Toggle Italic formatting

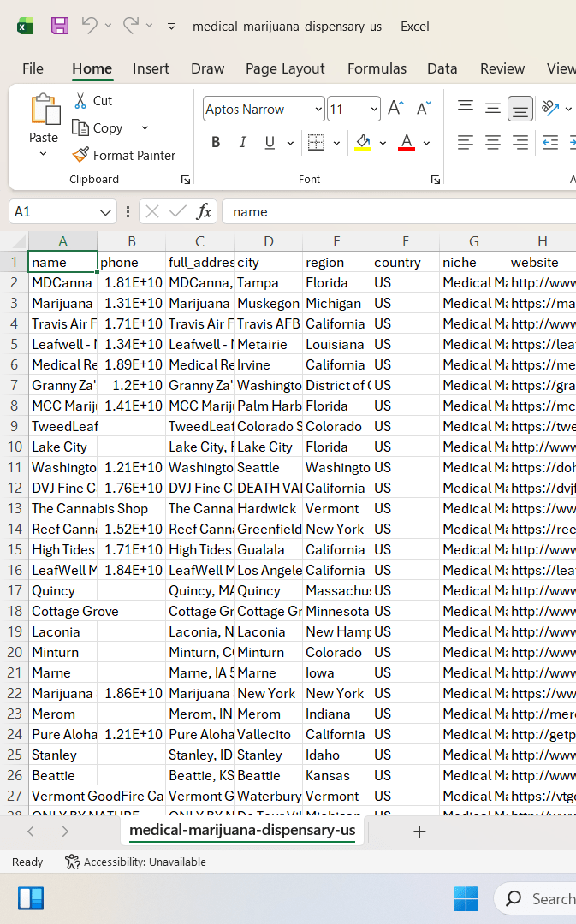pos(243,142)
